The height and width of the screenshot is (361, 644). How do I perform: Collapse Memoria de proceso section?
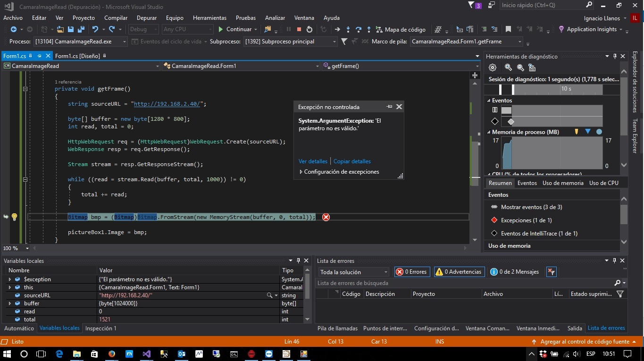(489, 132)
